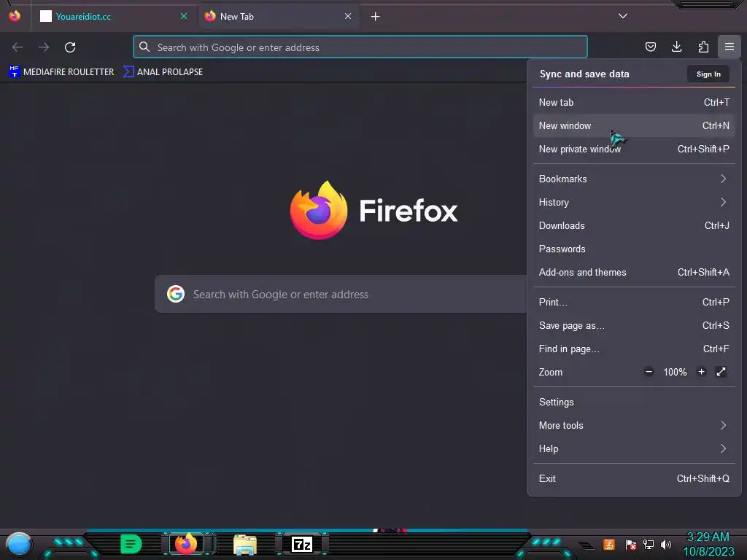747x560 pixels.
Task: Open Passwords from the menu
Action: pyautogui.click(x=634, y=249)
